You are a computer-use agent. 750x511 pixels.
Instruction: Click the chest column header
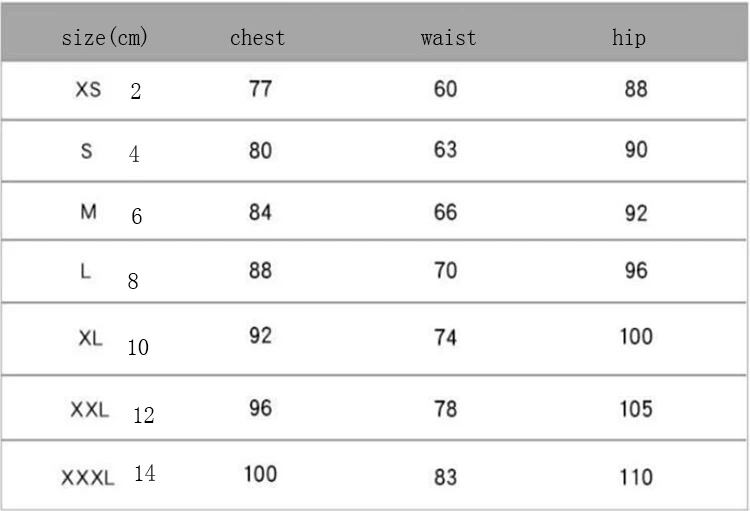coord(257,38)
